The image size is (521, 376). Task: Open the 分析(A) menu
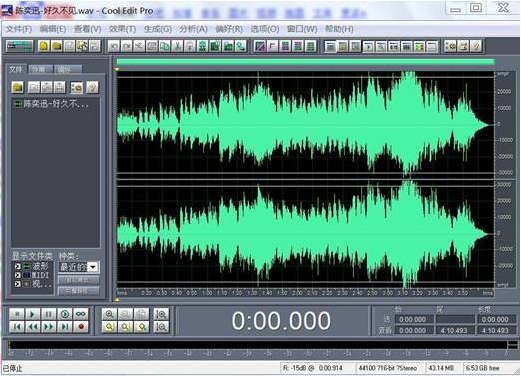point(193,29)
